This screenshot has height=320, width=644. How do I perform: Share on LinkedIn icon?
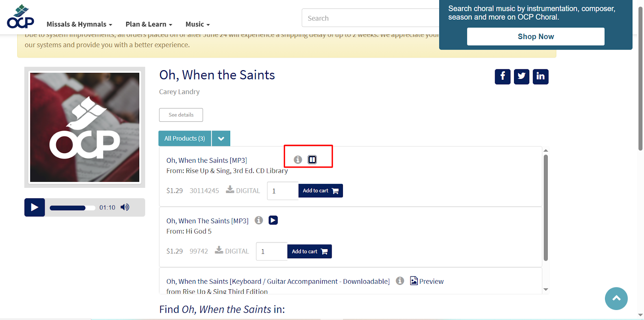click(541, 77)
